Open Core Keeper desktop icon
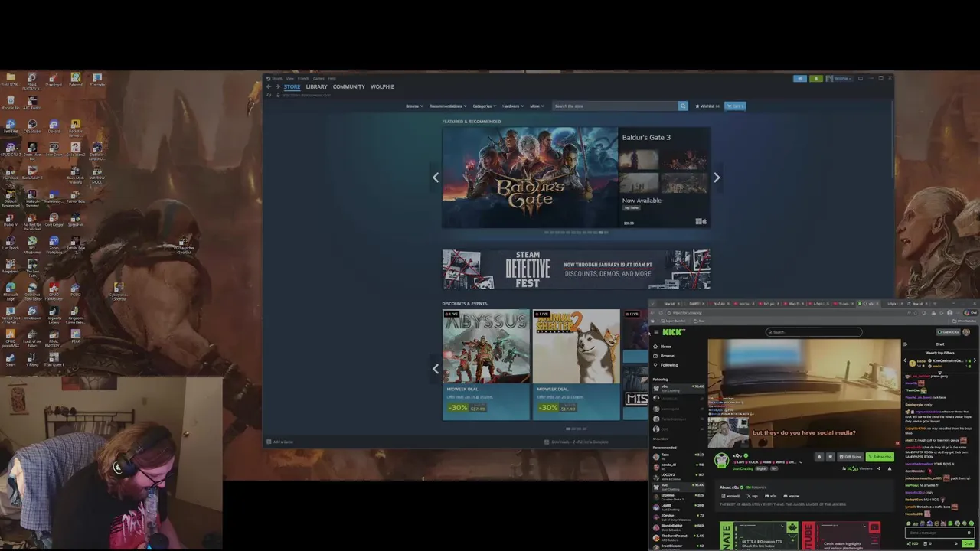The image size is (980, 551). pos(54,219)
